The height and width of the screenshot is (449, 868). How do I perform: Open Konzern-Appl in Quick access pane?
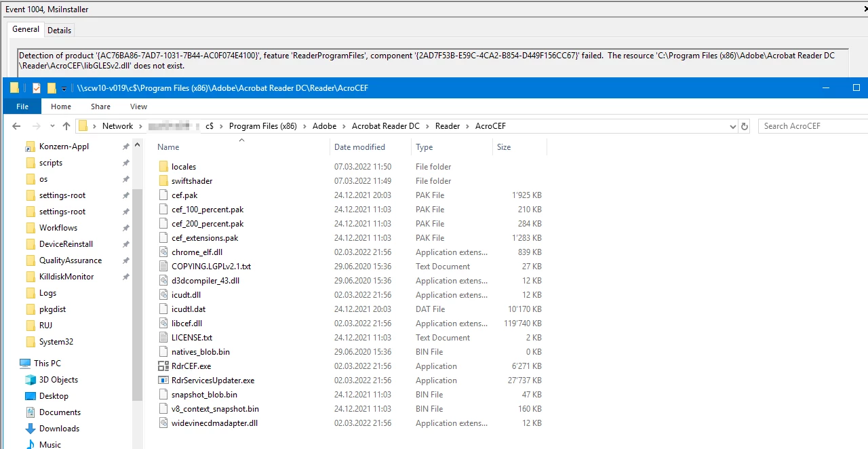point(64,147)
